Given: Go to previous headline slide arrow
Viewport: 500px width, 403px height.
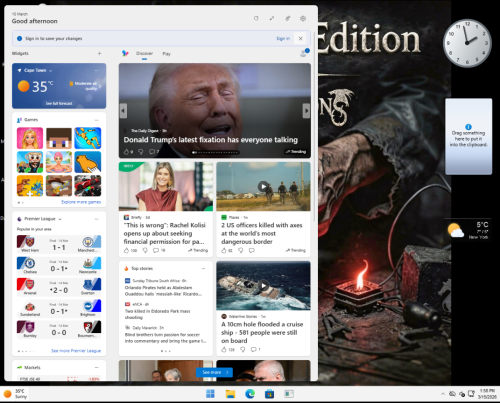Looking at the screenshot, I should point(123,111).
